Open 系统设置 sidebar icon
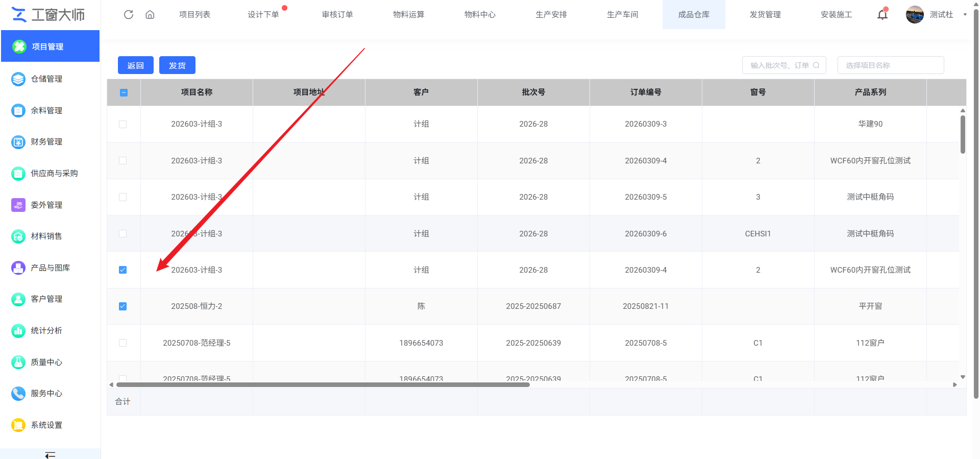 (18, 425)
